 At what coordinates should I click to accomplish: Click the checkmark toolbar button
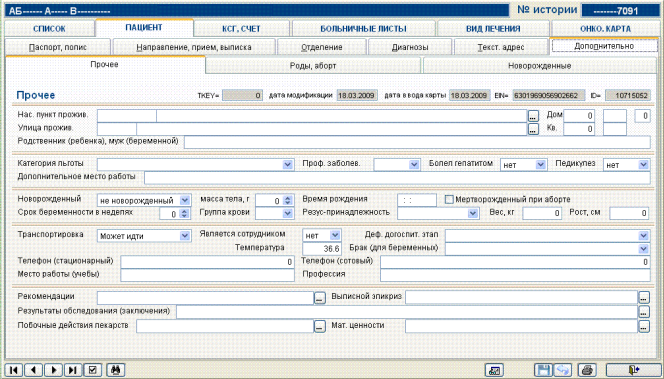tap(93, 370)
